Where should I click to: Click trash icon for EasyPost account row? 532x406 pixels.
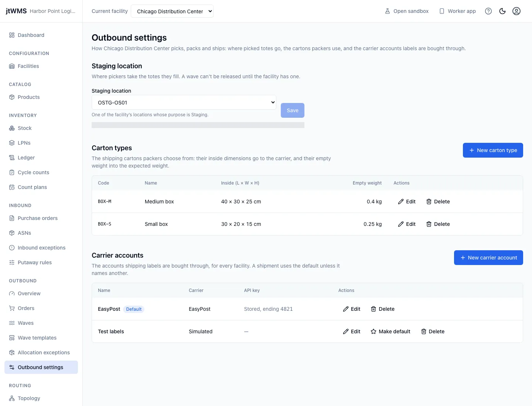click(374, 309)
